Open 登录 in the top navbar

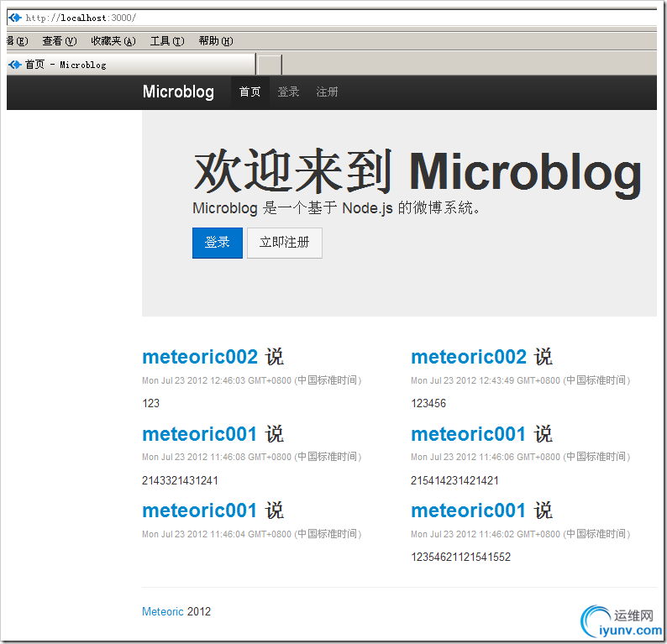[288, 92]
